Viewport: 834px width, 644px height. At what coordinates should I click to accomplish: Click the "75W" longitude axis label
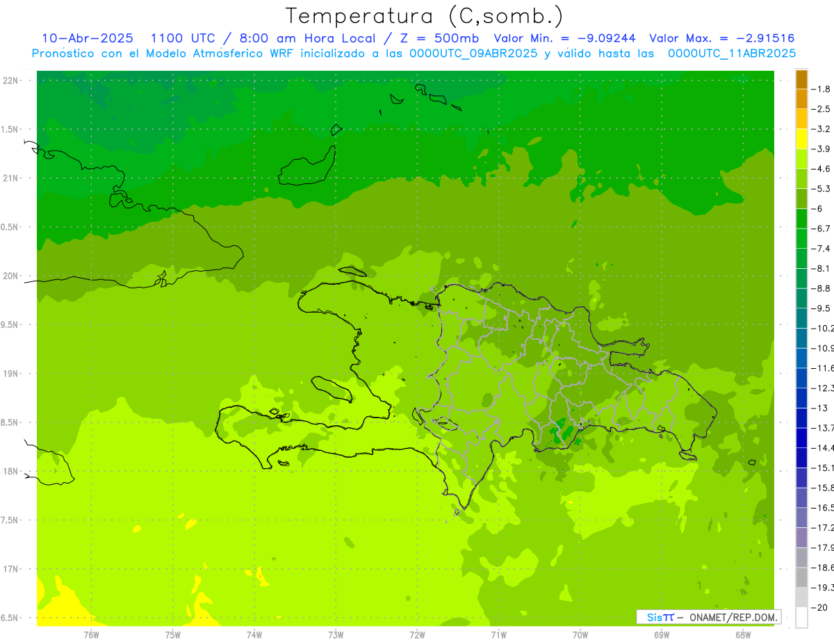pos(172,635)
